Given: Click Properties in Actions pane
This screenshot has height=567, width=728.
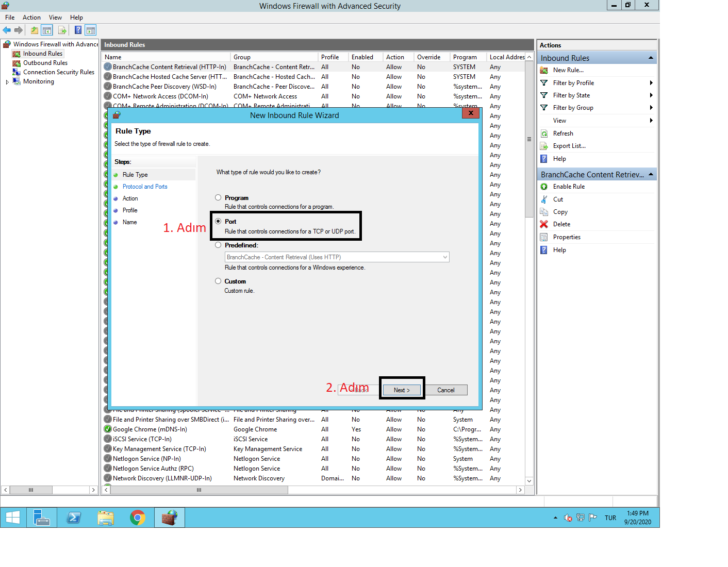Looking at the screenshot, I should (567, 237).
